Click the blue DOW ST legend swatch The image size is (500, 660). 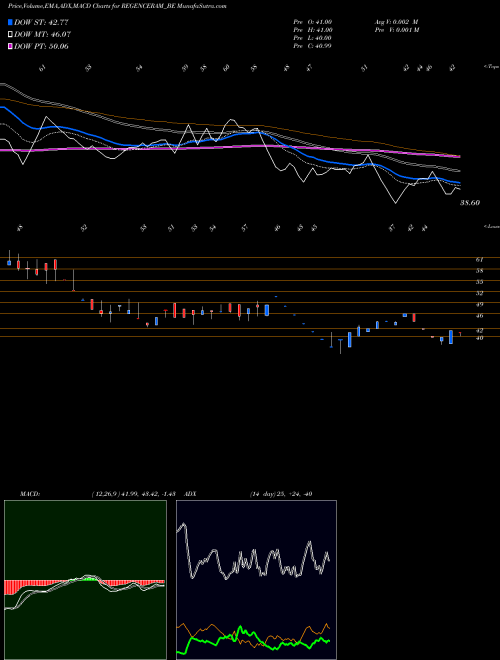coord(10,22)
